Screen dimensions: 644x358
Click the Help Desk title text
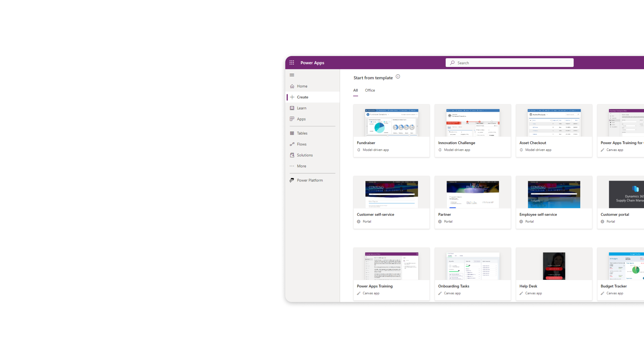(x=528, y=286)
